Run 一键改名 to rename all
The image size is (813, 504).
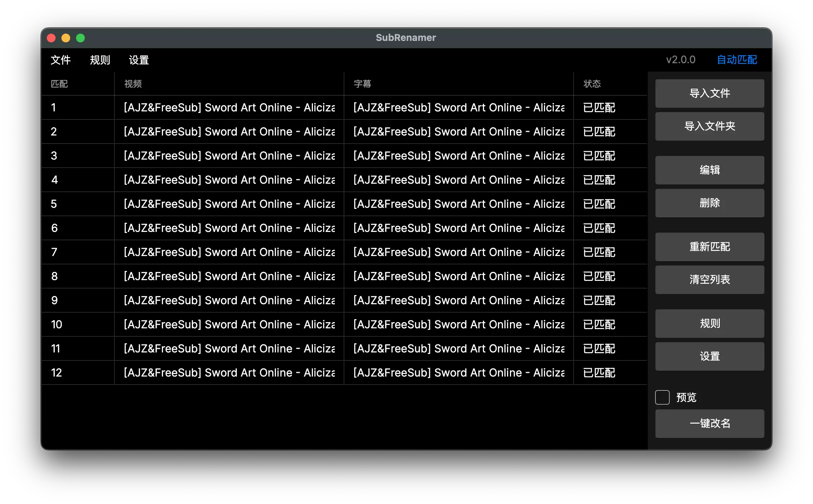pyautogui.click(x=709, y=424)
